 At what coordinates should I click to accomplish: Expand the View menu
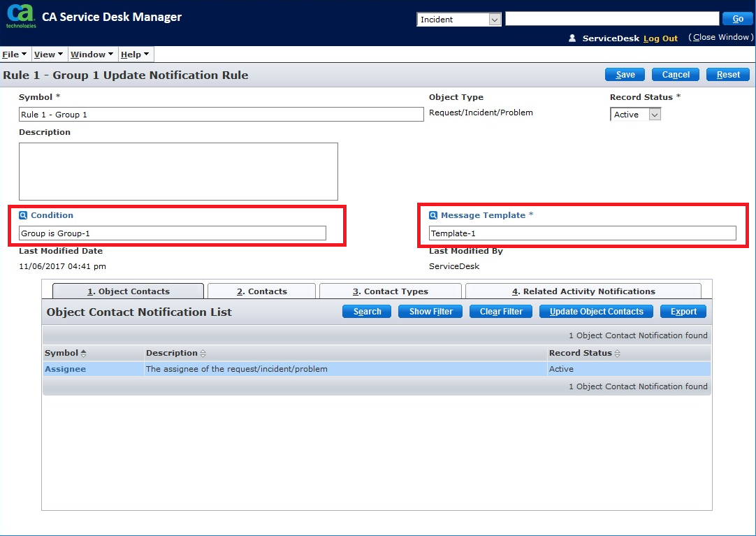click(x=48, y=55)
